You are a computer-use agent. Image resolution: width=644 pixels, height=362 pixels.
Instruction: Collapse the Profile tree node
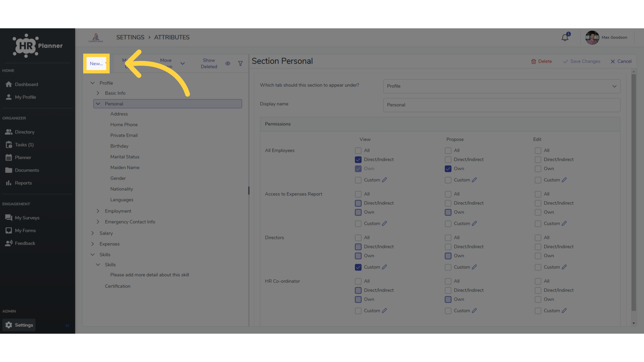point(93,83)
